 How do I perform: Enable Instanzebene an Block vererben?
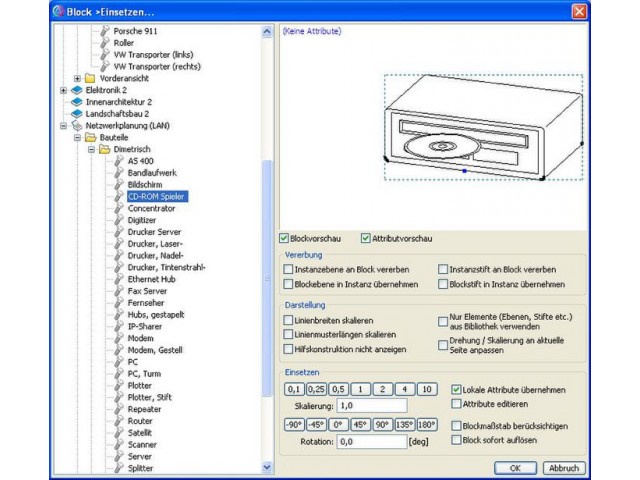point(288,269)
